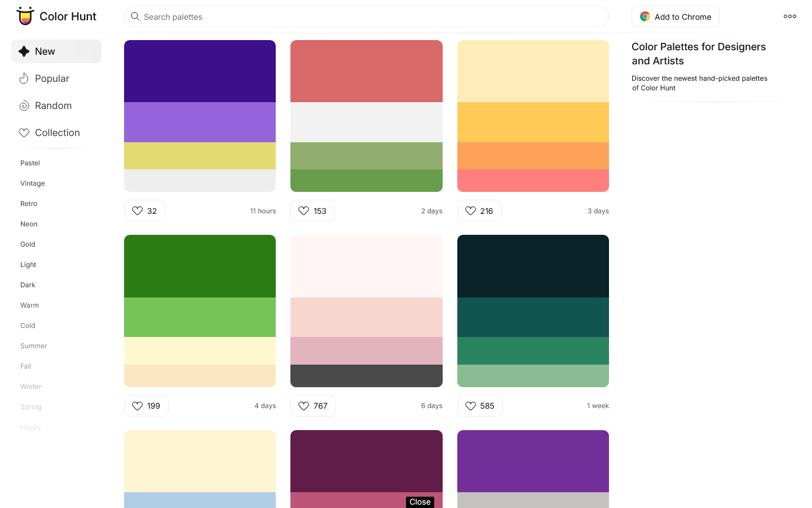
Task: Pick the sage green swatch in 153-likes palette
Action: [367, 156]
